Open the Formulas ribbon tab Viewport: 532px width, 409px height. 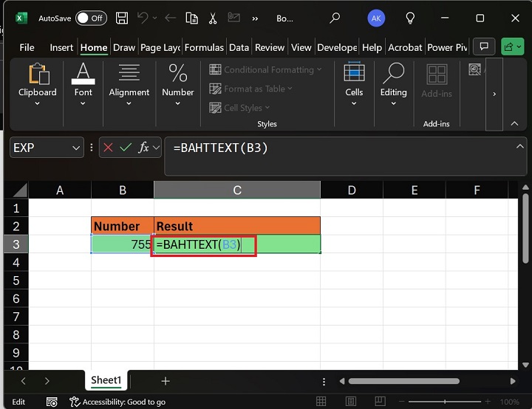(x=204, y=47)
